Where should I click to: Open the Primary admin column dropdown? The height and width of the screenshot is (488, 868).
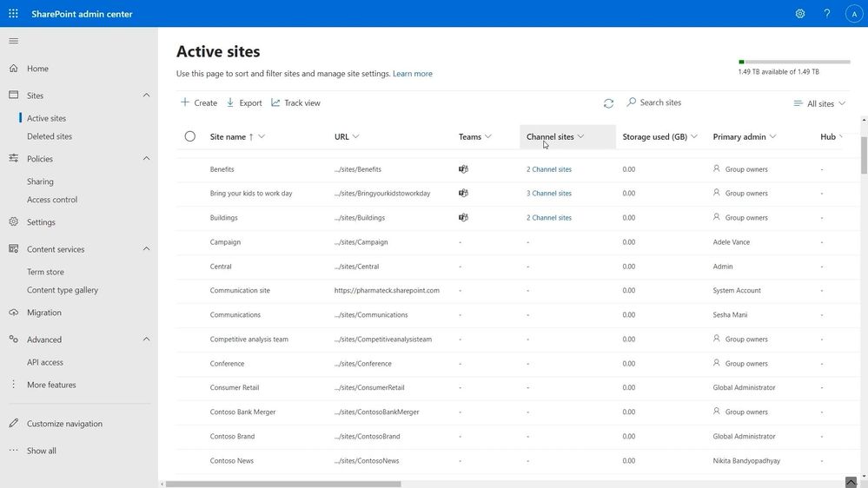(772, 136)
